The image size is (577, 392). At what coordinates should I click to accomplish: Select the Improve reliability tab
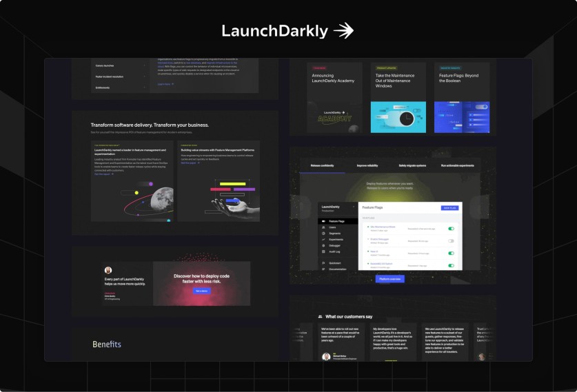coord(367,165)
